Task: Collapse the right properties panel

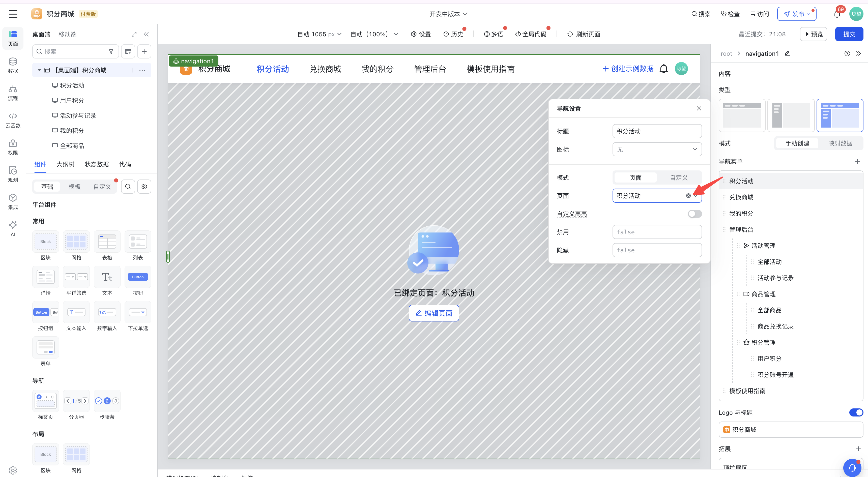Action: pyautogui.click(x=858, y=53)
